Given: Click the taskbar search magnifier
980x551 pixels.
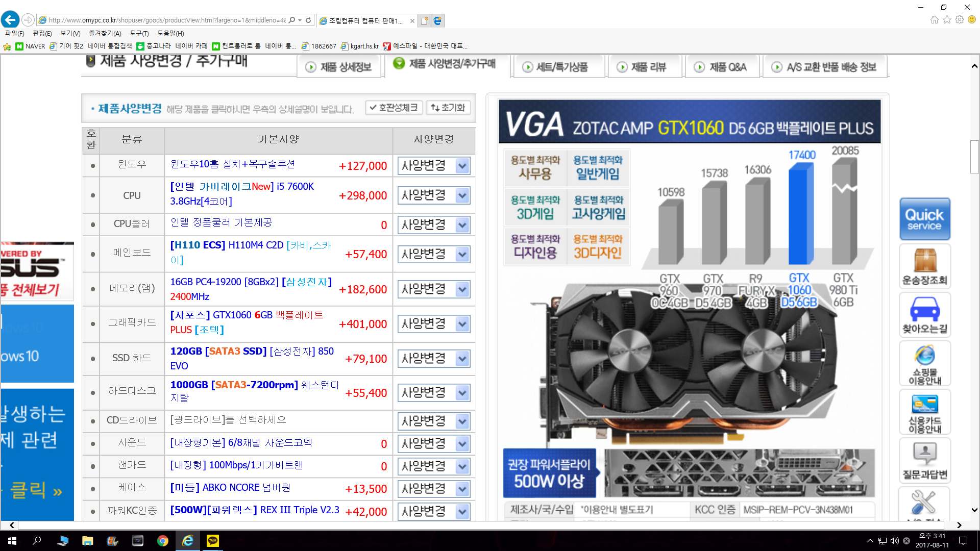Looking at the screenshot, I should 37,541.
